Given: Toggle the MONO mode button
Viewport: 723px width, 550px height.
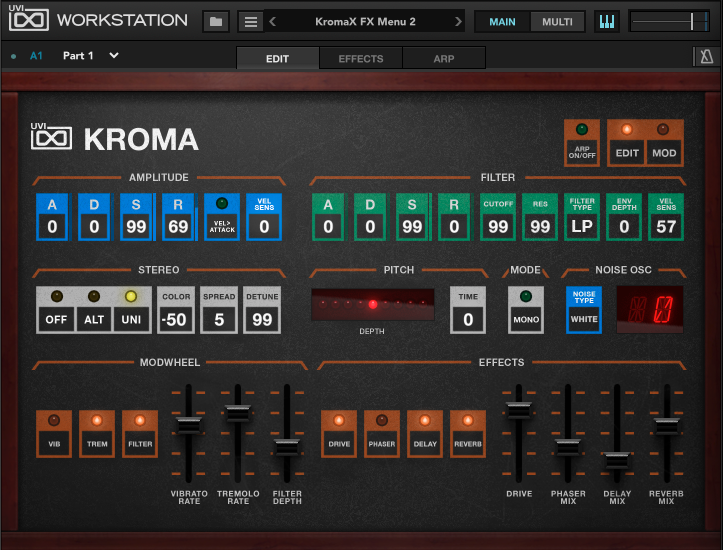Looking at the screenshot, I should [x=526, y=309].
